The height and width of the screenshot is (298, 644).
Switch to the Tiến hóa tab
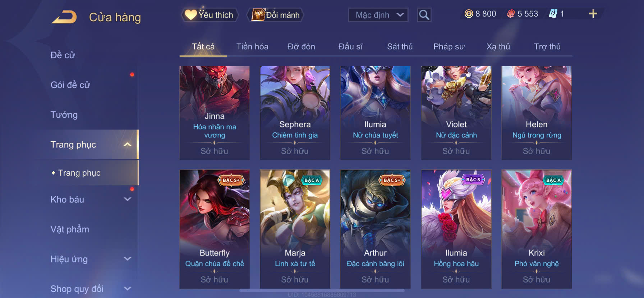[252, 46]
